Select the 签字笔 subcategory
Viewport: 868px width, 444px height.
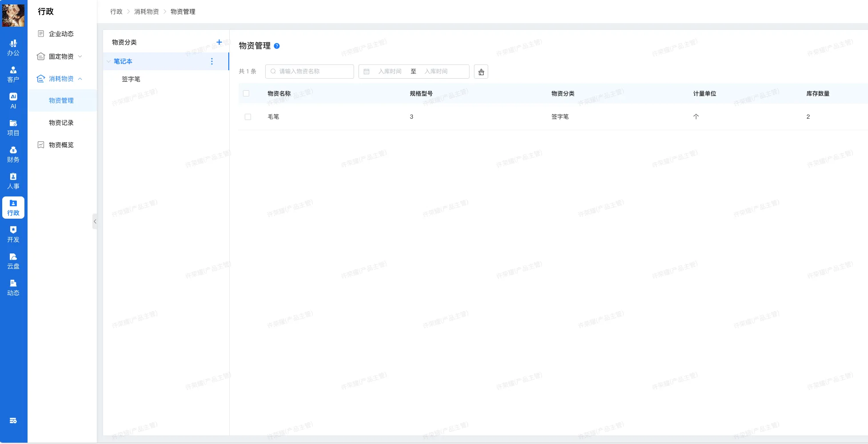[131, 79]
